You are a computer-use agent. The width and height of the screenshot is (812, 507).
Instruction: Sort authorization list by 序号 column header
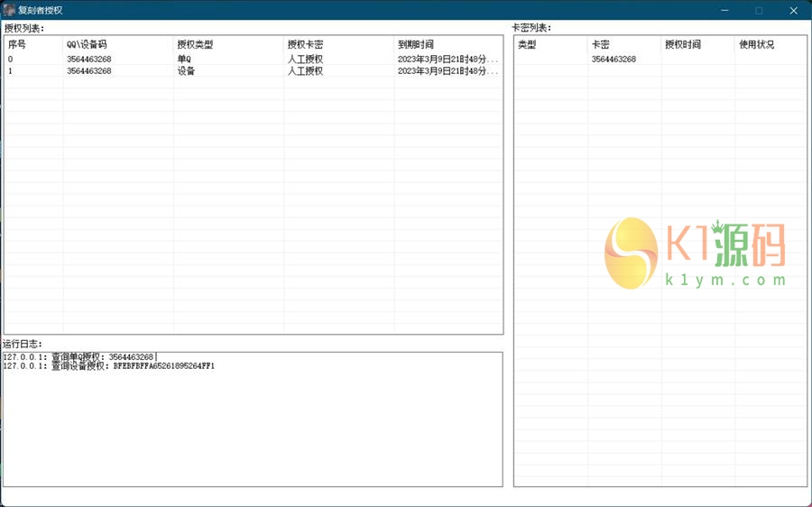[x=17, y=44]
